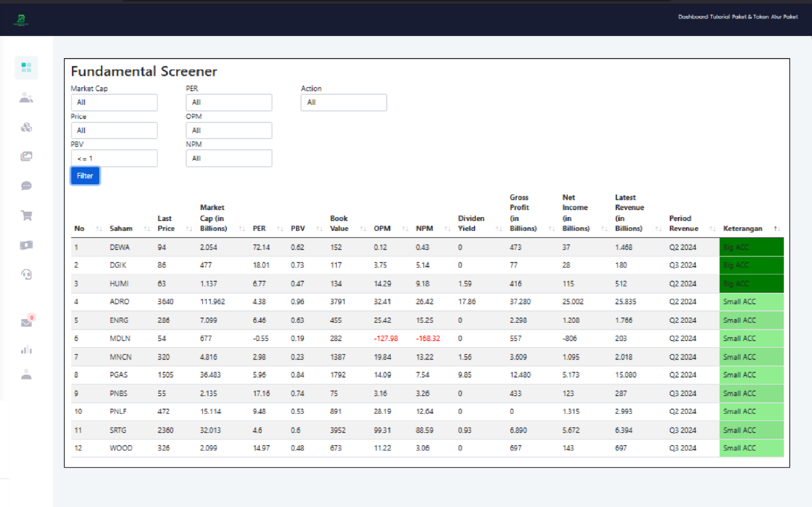Click the bar chart sidebar icon
The image size is (812, 507).
tap(26, 350)
